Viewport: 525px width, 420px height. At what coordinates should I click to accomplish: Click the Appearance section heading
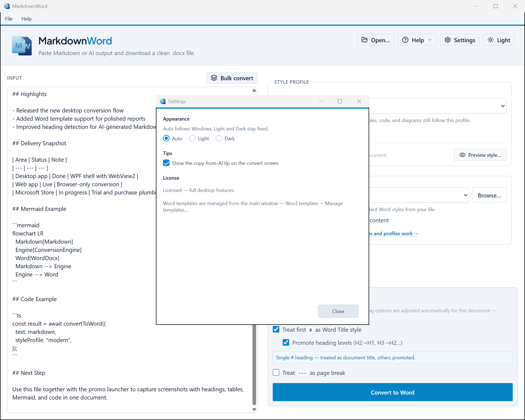[176, 119]
